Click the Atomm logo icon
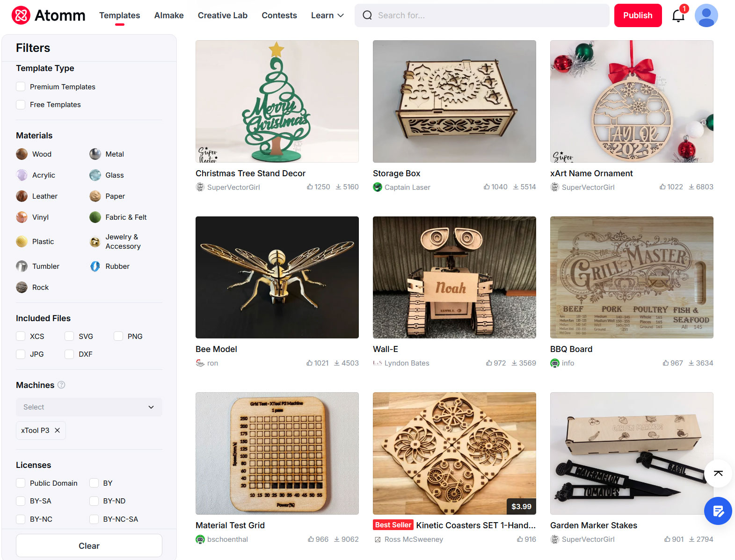This screenshot has height=560, width=735. click(21, 15)
